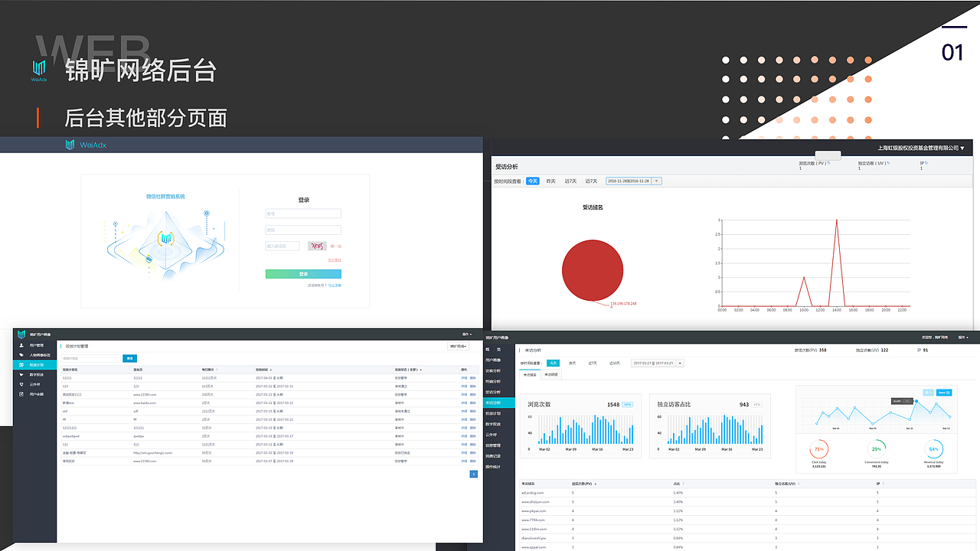Image resolution: width=980 pixels, height=551 pixels.
Task: Select 消费记录 in the 来访分析 dashboard sidebar
Action: click(x=493, y=455)
